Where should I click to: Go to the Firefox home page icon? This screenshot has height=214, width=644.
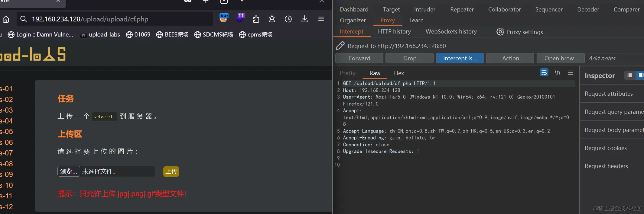click(x=6, y=19)
